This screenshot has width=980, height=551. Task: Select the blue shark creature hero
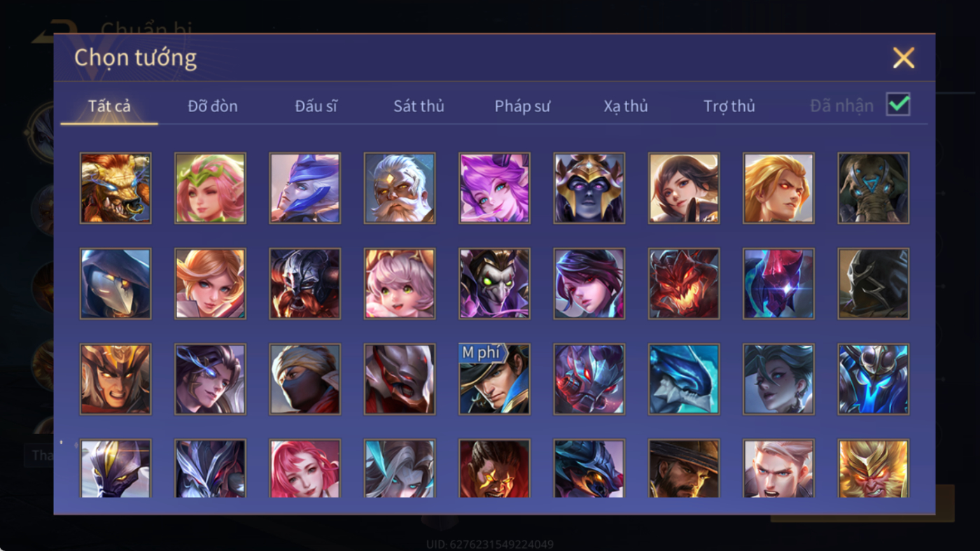684,379
